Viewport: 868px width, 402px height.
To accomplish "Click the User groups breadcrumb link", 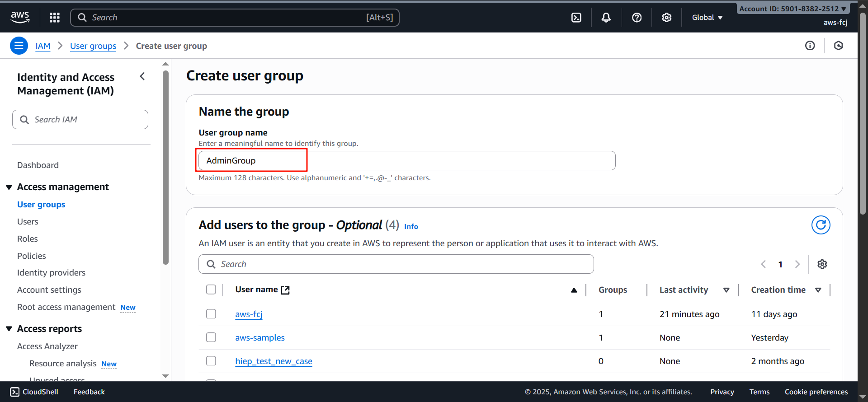I will click(x=93, y=46).
